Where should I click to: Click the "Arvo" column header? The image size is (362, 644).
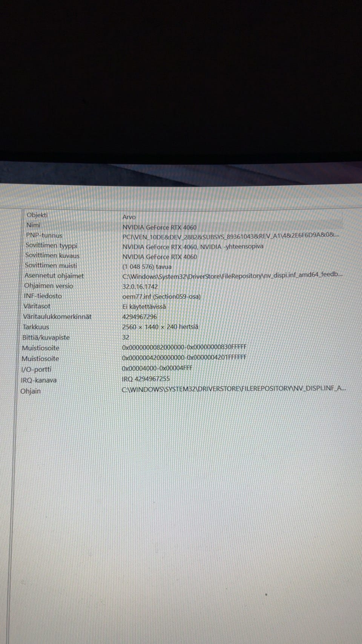(x=129, y=217)
